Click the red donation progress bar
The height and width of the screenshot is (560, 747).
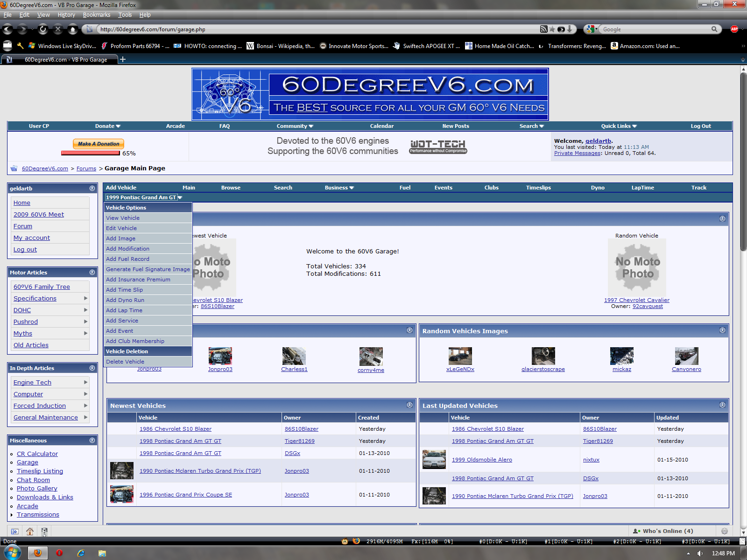click(91, 153)
